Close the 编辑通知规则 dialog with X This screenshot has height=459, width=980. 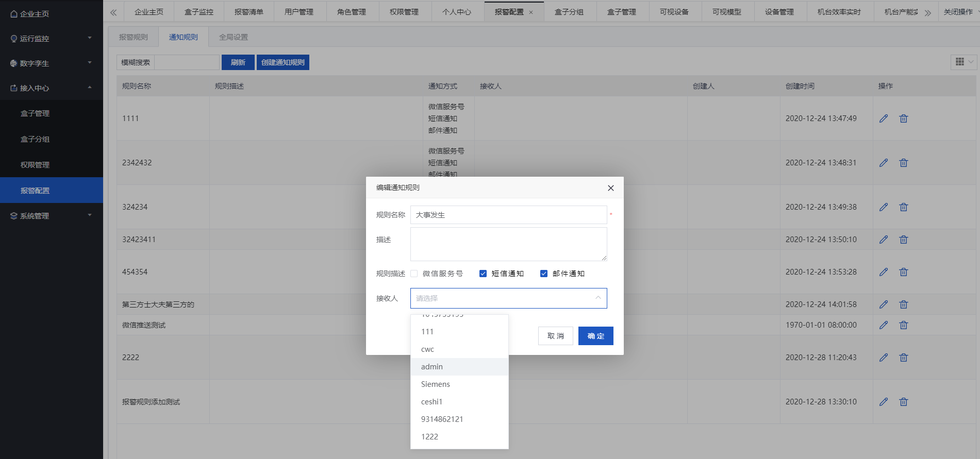point(611,188)
